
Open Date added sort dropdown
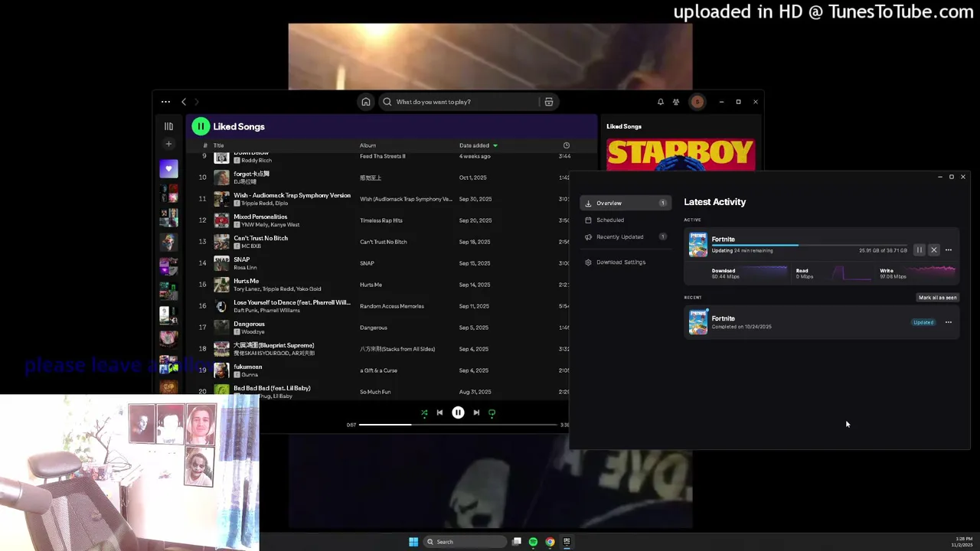coord(479,145)
